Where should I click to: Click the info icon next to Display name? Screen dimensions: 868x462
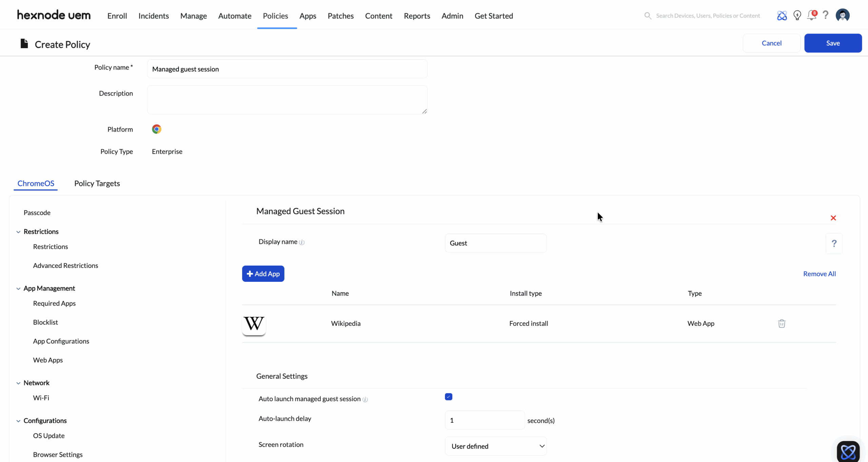302,242
